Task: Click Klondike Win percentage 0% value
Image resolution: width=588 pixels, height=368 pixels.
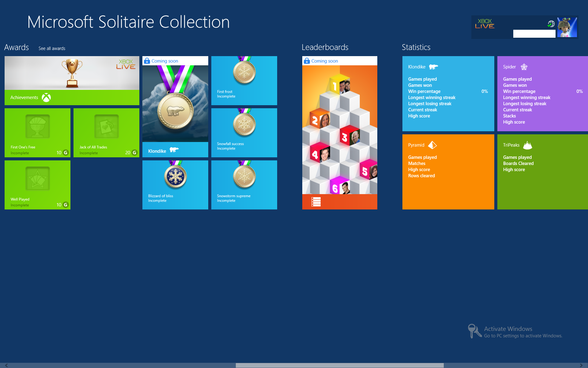Action: pos(484,91)
